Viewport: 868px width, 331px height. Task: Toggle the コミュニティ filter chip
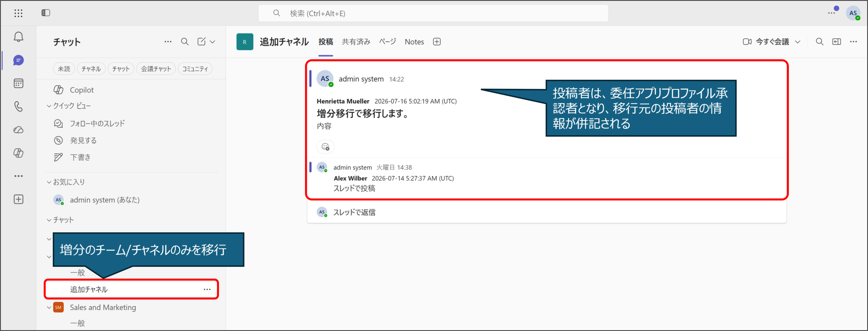[x=195, y=69]
